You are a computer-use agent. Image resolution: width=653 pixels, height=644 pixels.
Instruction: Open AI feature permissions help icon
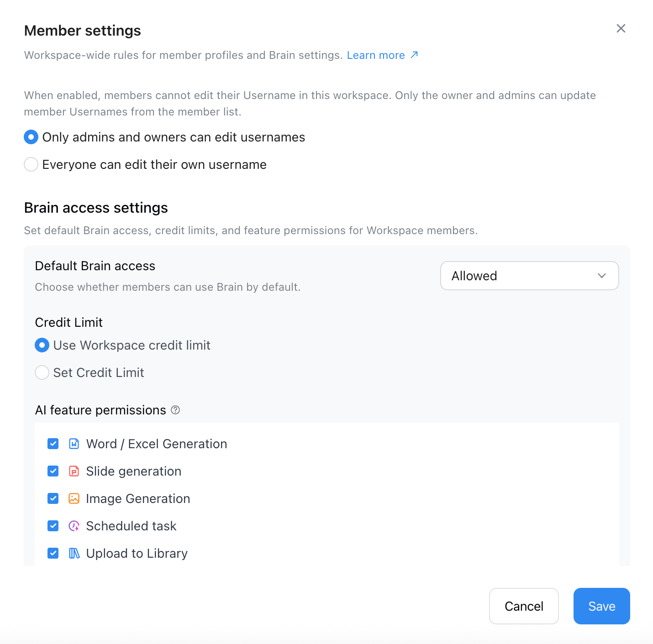point(175,410)
